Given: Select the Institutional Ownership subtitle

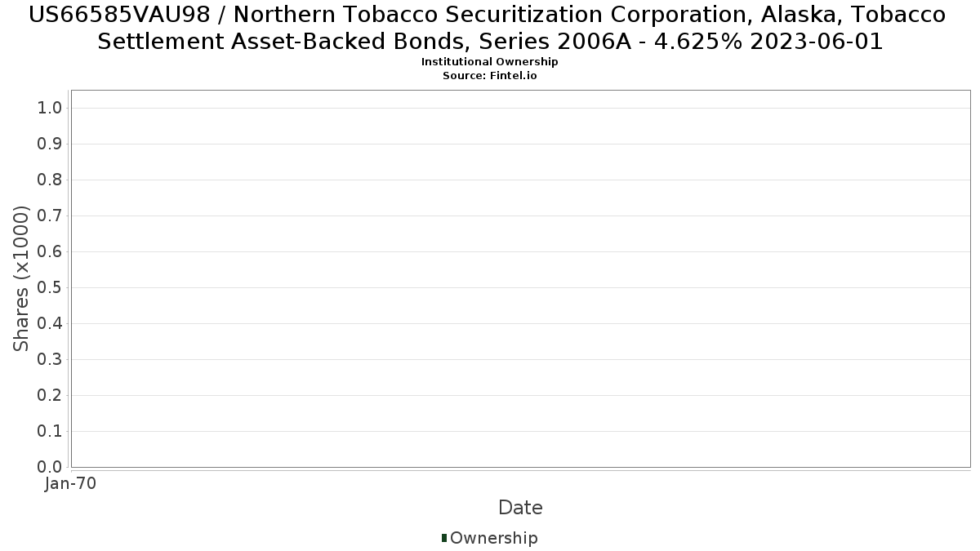Looking at the screenshot, I should 489,62.
